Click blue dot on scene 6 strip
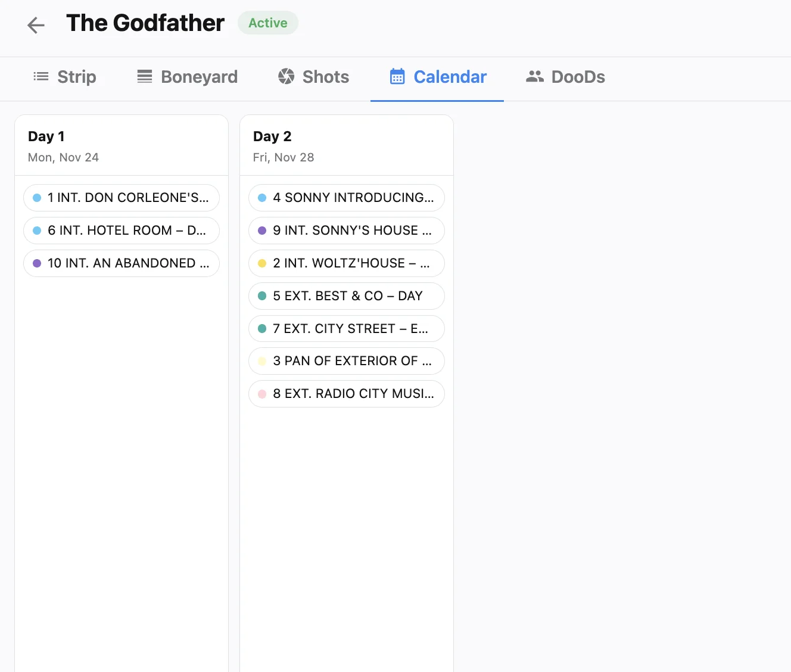Viewport: 791px width, 672px height. [x=37, y=231]
